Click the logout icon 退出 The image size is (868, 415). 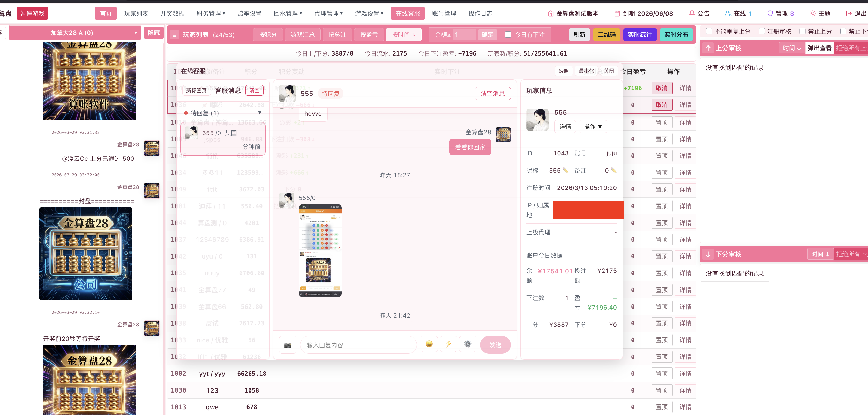(849, 13)
